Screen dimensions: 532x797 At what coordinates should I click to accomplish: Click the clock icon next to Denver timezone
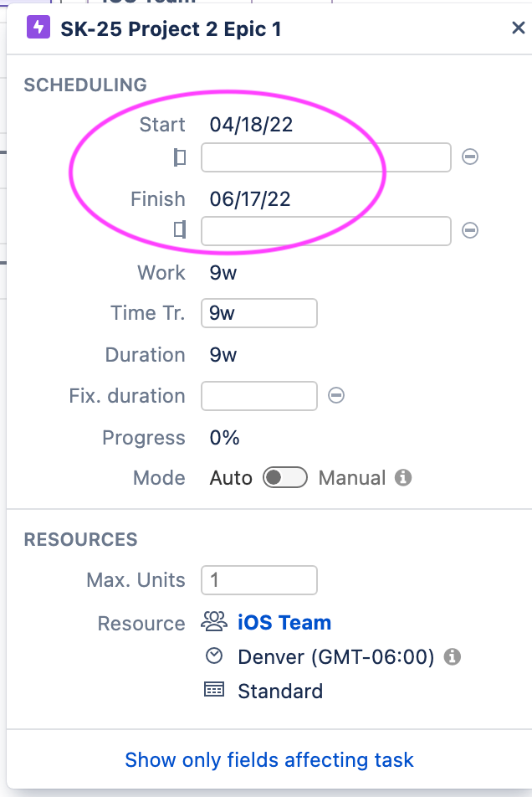click(x=213, y=656)
